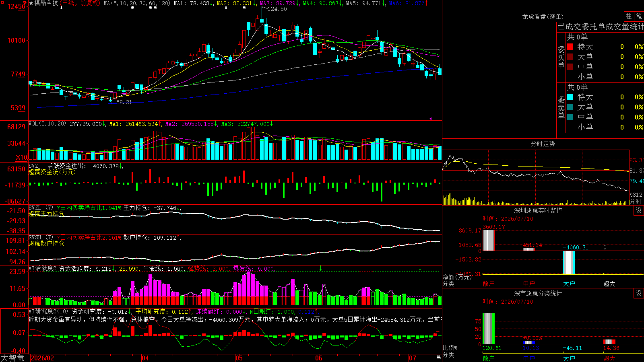Image resolution: width=644 pixels, height=362 pixels.
Task: Click the green retail bar labeled 120.61
Action: 489,329
